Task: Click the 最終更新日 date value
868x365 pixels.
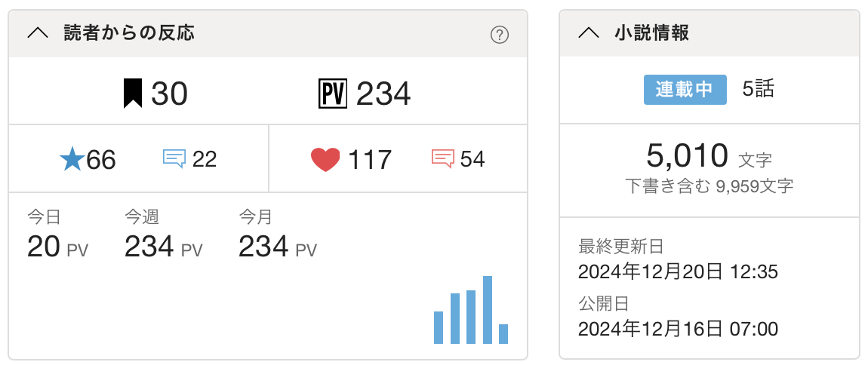Action: [x=678, y=271]
